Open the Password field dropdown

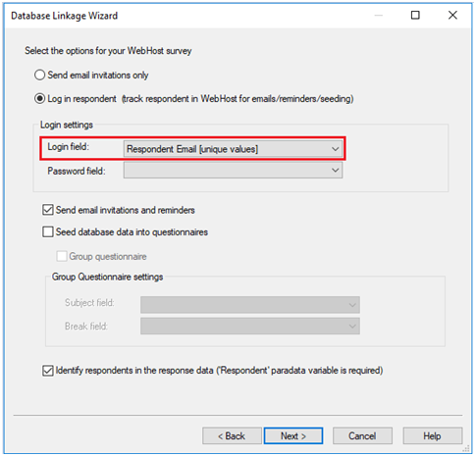pos(233,171)
